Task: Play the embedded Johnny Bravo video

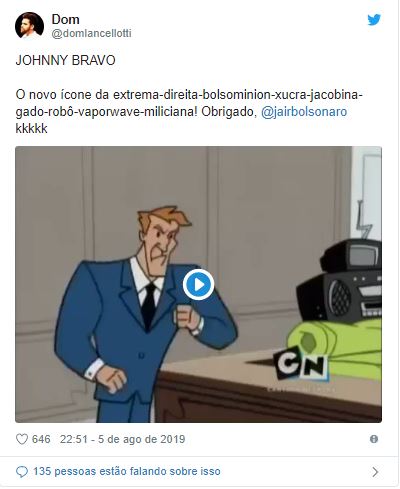Action: point(199,285)
